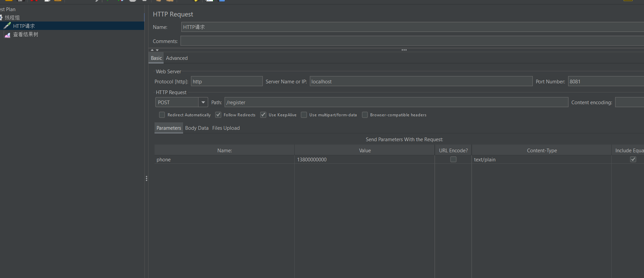The image size is (644, 278).
Task: Enable Redirect Automatically checkbox
Action: [x=162, y=115]
